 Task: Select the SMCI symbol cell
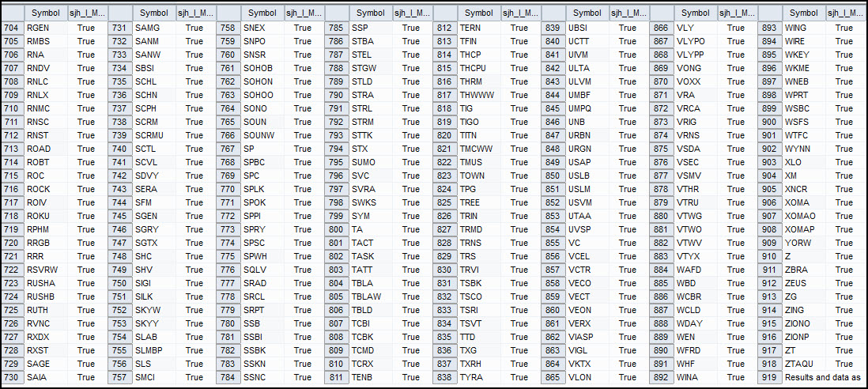pos(154,377)
